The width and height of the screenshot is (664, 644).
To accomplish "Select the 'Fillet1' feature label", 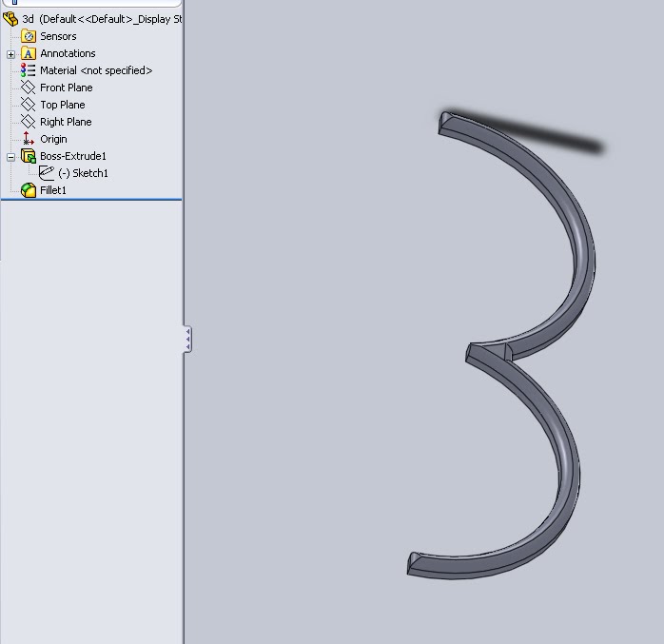I will tap(53, 190).
